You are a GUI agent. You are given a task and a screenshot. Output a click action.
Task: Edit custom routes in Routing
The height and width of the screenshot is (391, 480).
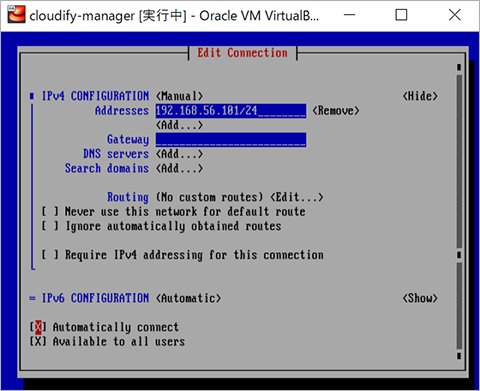pyautogui.click(x=296, y=197)
